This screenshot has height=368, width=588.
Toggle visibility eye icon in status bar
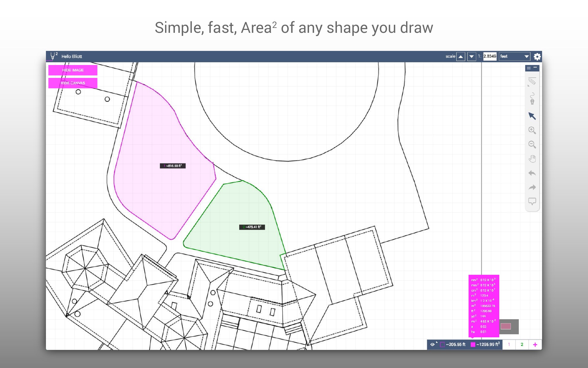(432, 344)
